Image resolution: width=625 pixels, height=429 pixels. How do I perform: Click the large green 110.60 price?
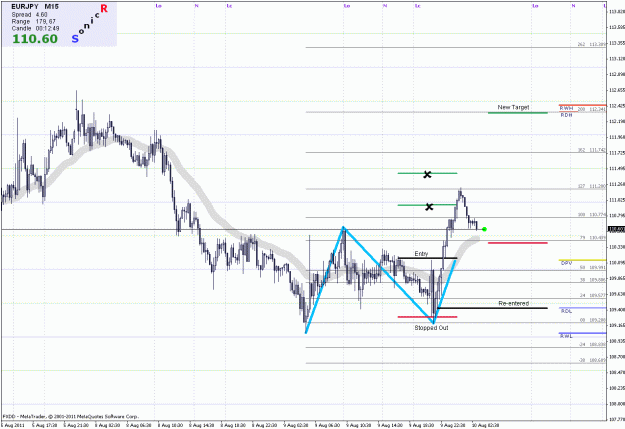point(35,39)
